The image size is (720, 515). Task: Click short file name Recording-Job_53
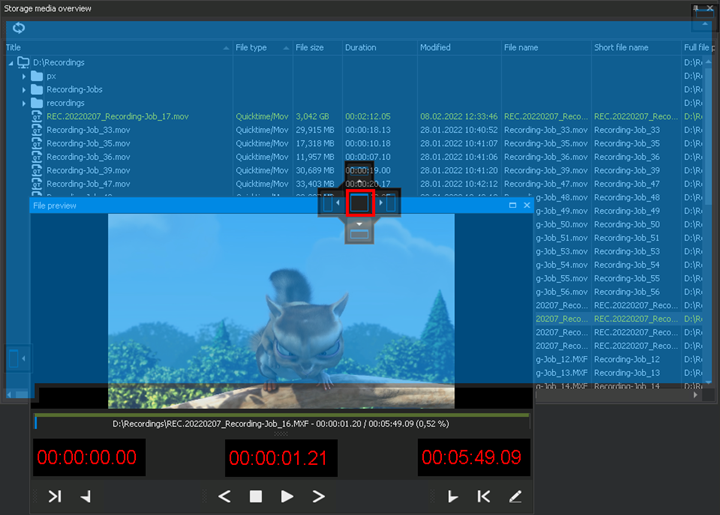point(627,252)
